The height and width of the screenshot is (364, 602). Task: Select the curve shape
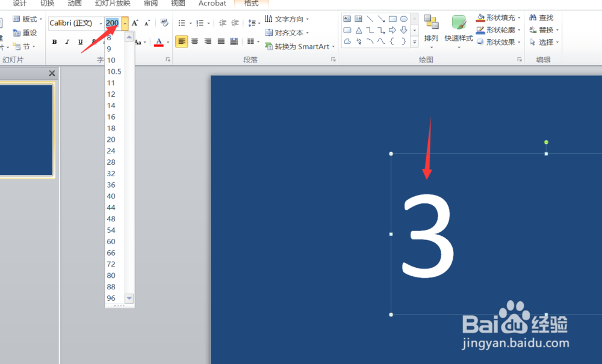[381, 41]
